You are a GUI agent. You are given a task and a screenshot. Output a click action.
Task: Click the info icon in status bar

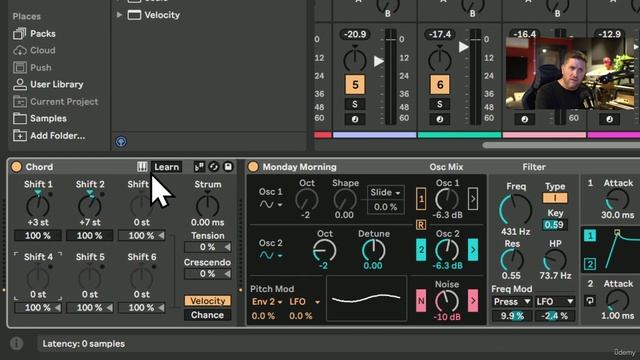point(17,344)
